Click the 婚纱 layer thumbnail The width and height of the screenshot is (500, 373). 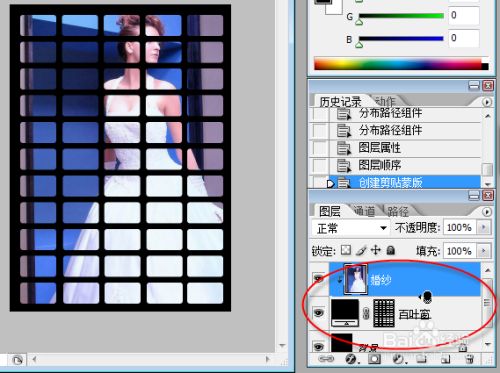coord(356,279)
